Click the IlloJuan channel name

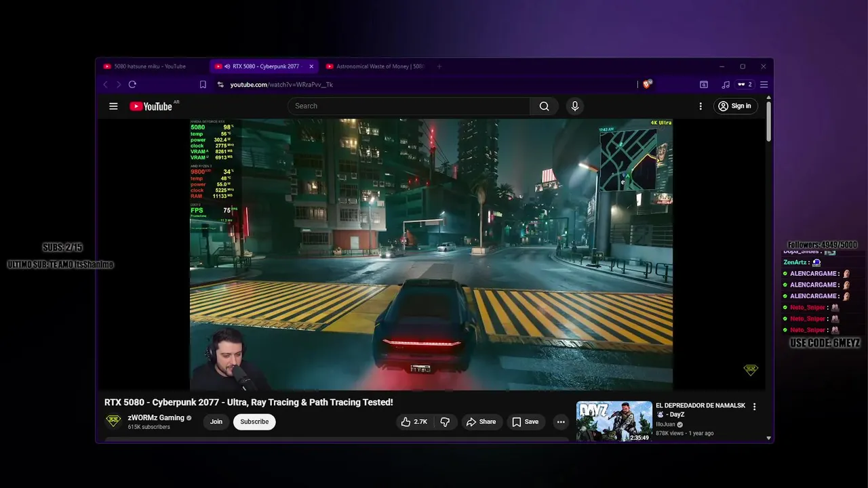tap(665, 424)
